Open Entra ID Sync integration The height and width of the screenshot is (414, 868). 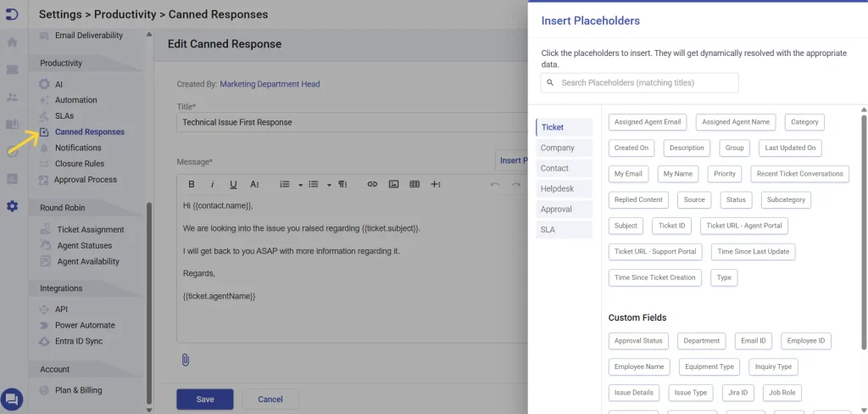pyautogui.click(x=79, y=341)
